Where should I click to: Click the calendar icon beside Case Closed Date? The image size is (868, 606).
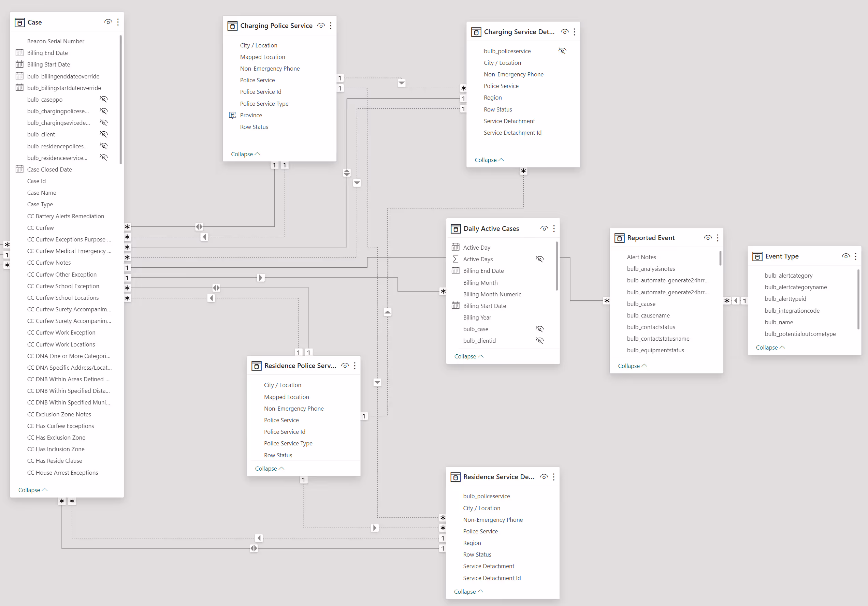pyautogui.click(x=20, y=169)
